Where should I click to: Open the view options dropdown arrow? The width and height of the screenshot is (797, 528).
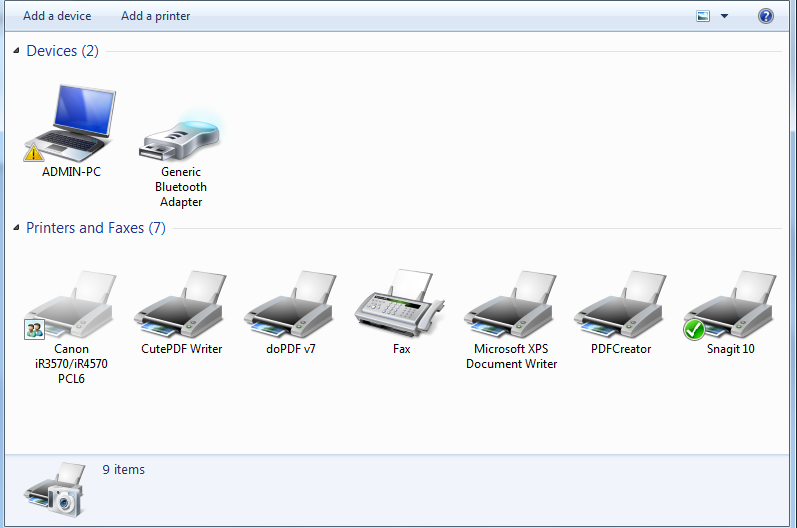[x=724, y=16]
